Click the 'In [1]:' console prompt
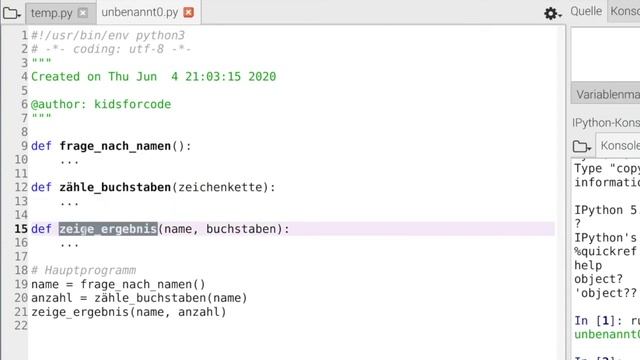This screenshot has width=640, height=360. pyautogui.click(x=598, y=321)
